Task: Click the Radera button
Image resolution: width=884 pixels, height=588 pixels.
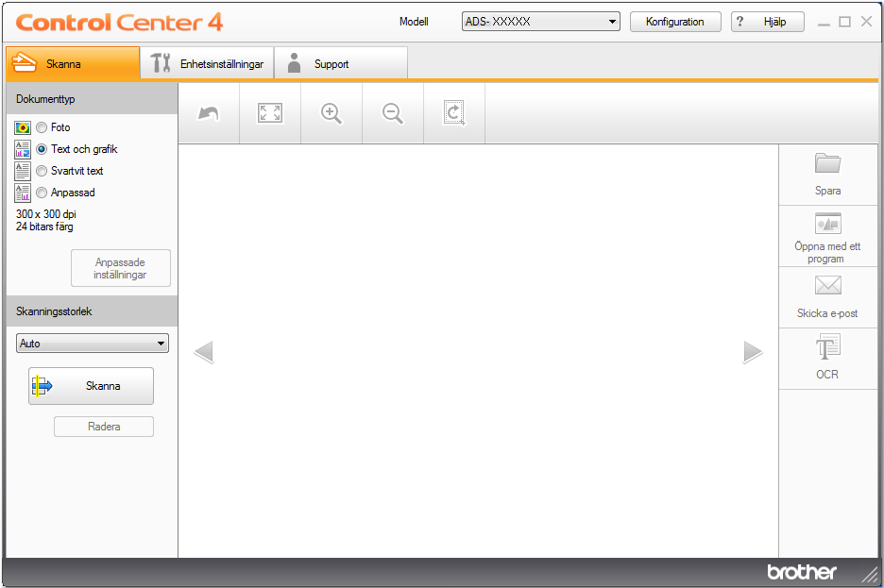Action: pos(104,427)
